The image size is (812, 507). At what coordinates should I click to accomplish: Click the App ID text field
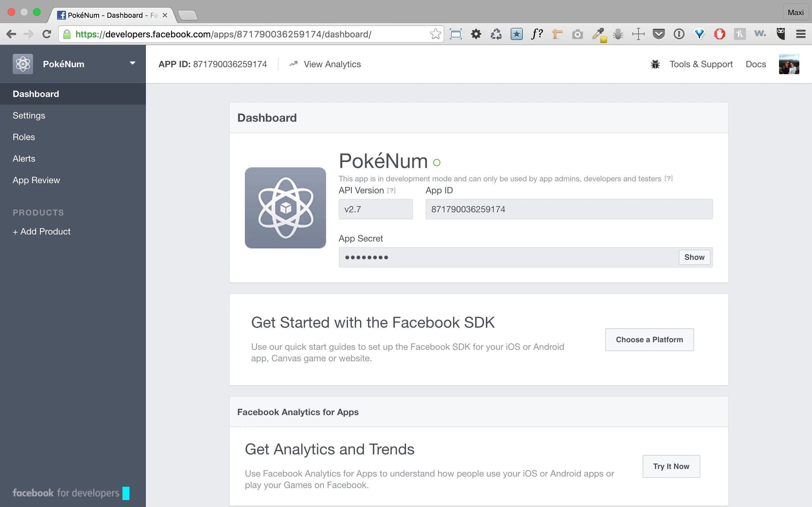tap(569, 209)
